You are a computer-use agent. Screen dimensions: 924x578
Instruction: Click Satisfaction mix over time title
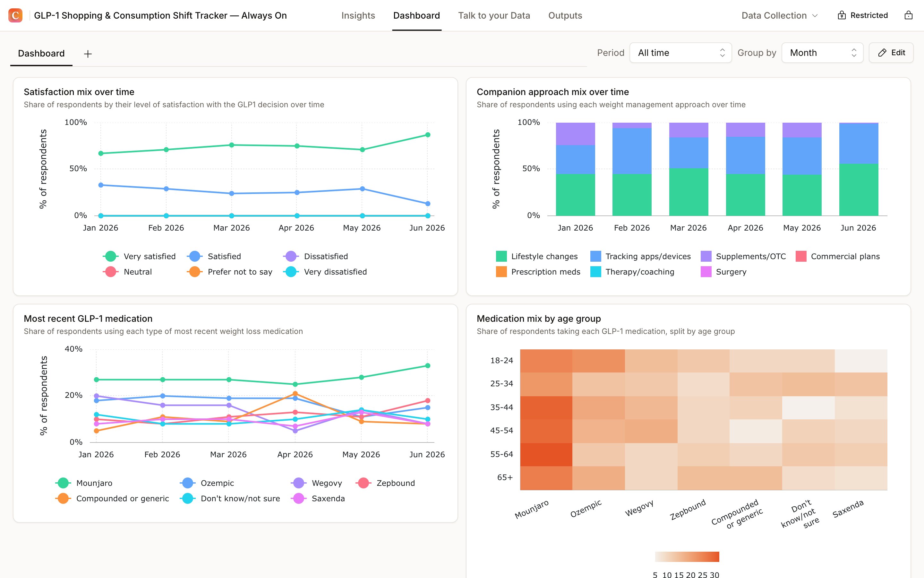pos(79,92)
